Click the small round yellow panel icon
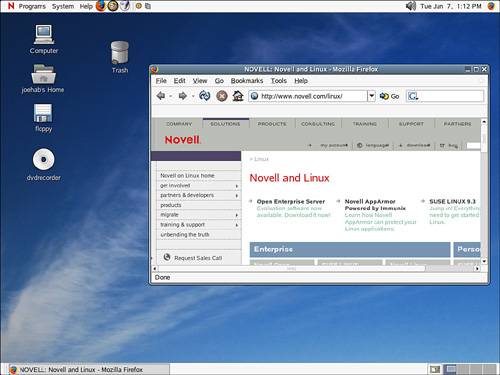The height and width of the screenshot is (375, 500). (139, 6)
